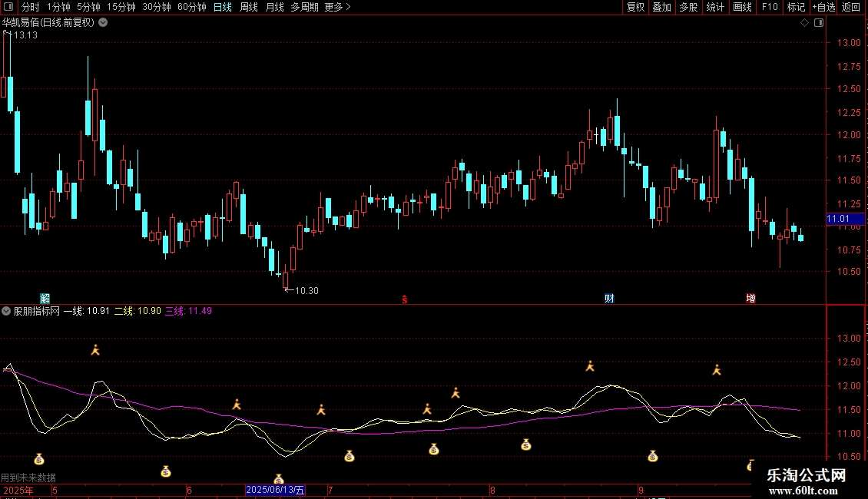The image size is (868, 499).
Task: Switch to 月线 monthly chart
Action: [274, 7]
